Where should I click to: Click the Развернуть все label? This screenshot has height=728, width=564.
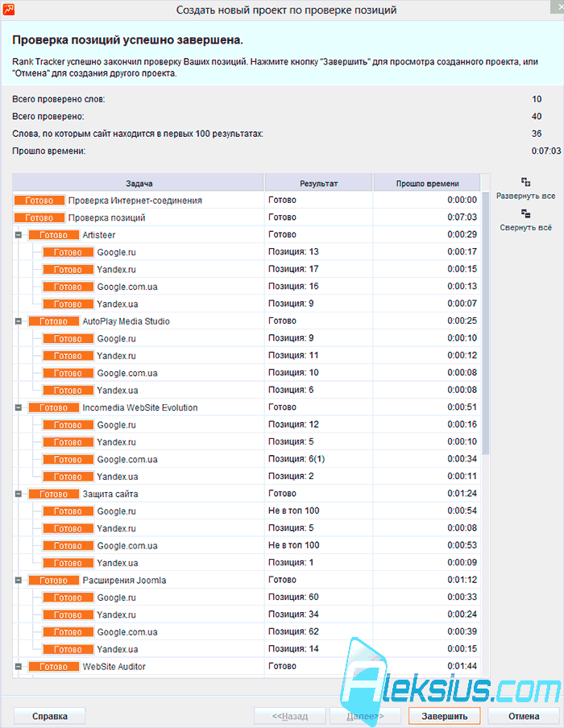[x=526, y=196]
